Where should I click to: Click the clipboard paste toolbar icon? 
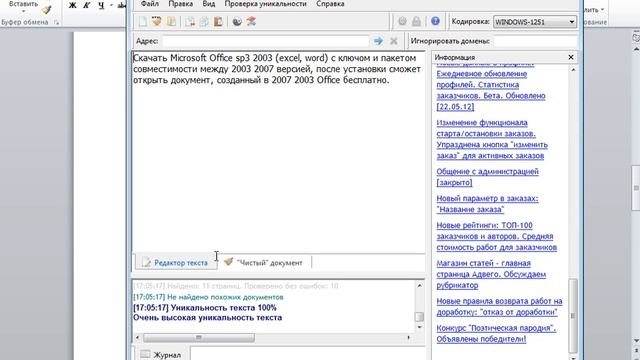(218, 21)
